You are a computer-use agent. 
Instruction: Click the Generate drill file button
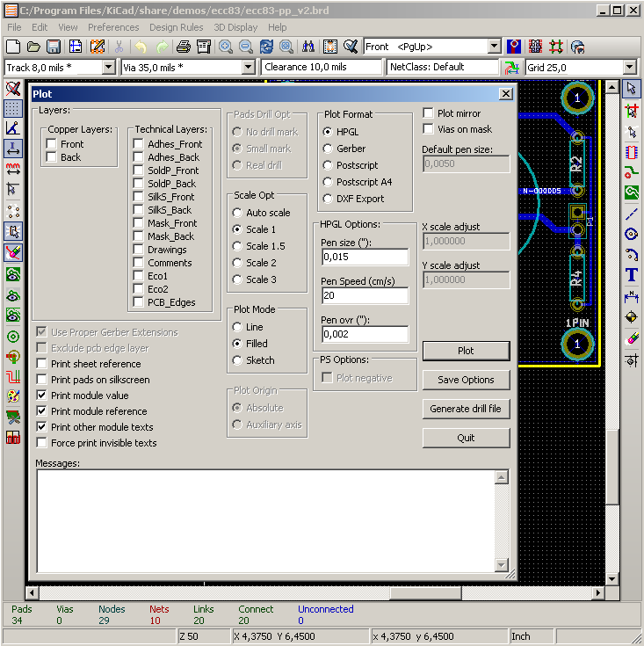466,409
